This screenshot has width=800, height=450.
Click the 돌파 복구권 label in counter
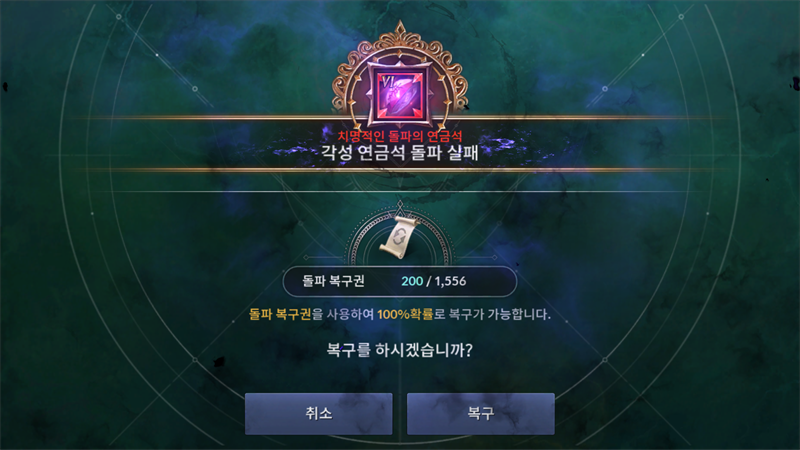pos(333,281)
